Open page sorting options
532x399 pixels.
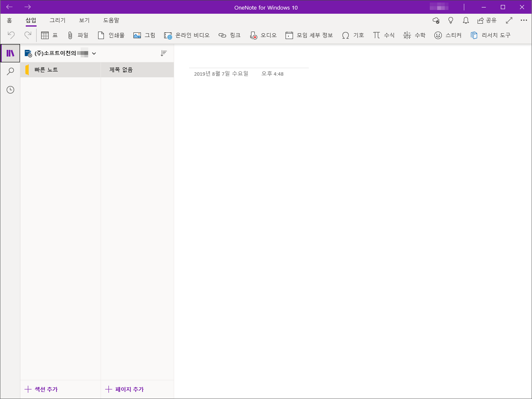coord(163,53)
